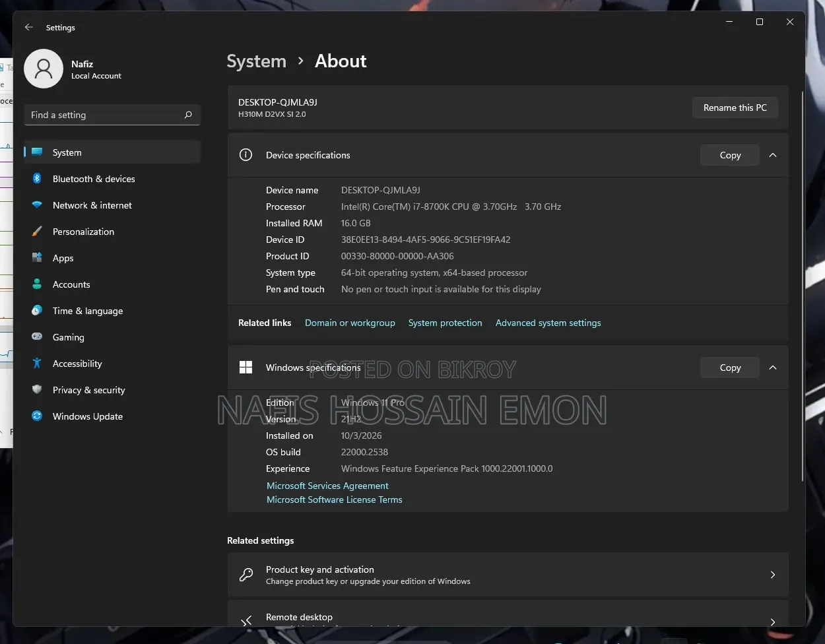Open Product key and activation

click(508, 575)
